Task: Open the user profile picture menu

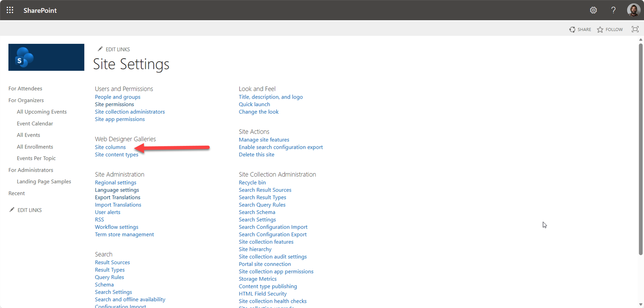Action: [x=634, y=10]
